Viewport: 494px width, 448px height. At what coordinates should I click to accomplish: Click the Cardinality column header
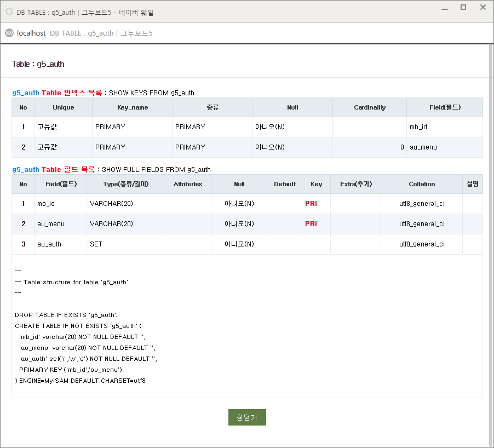point(370,107)
